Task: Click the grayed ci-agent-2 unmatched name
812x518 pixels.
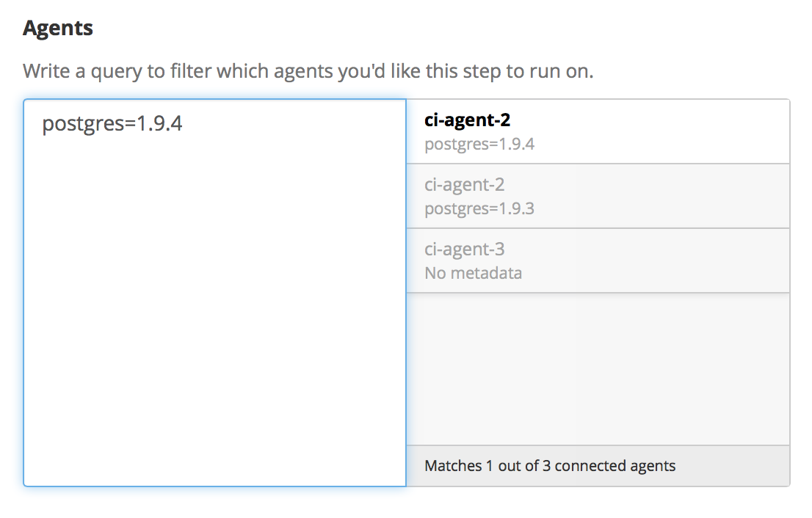Action: [x=463, y=184]
